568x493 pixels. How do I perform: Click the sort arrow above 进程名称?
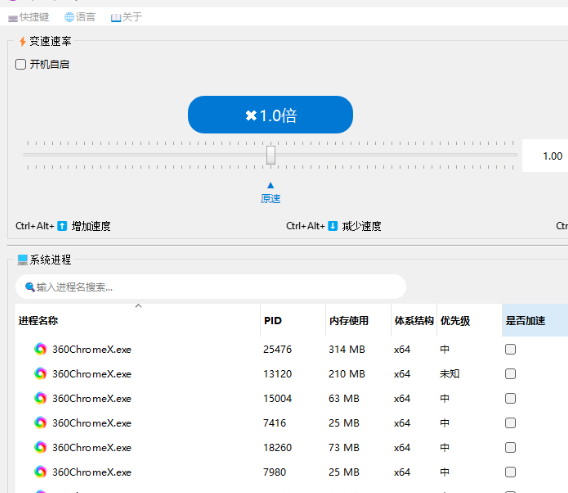coord(138,306)
